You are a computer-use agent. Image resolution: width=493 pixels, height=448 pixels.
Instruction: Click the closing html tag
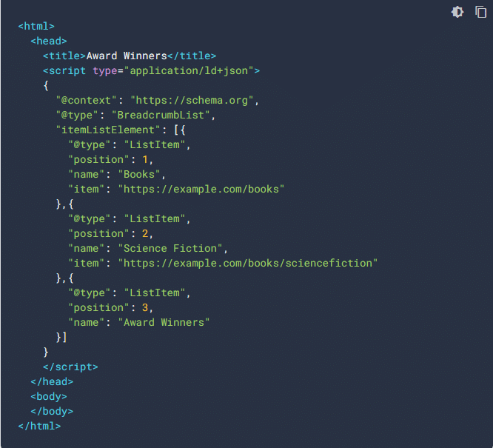pyautogui.click(x=39, y=426)
